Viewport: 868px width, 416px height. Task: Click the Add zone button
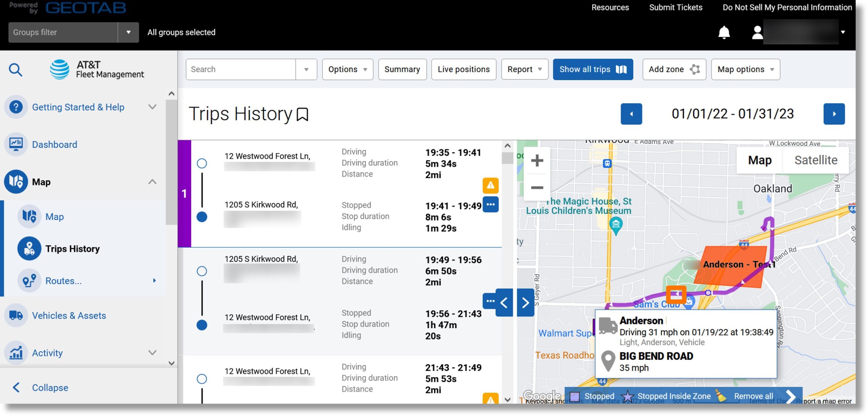[x=674, y=69]
